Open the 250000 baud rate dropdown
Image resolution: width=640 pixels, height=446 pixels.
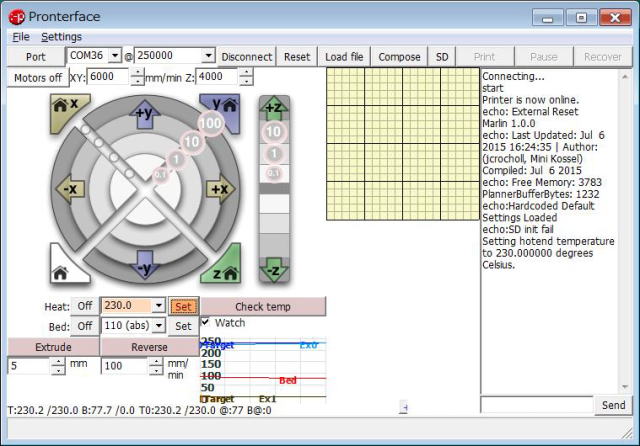208,55
